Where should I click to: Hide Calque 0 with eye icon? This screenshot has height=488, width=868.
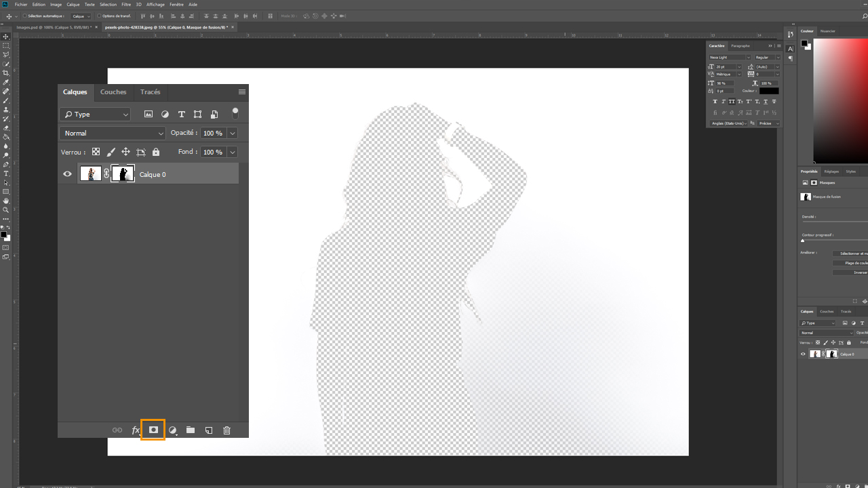pos(67,174)
